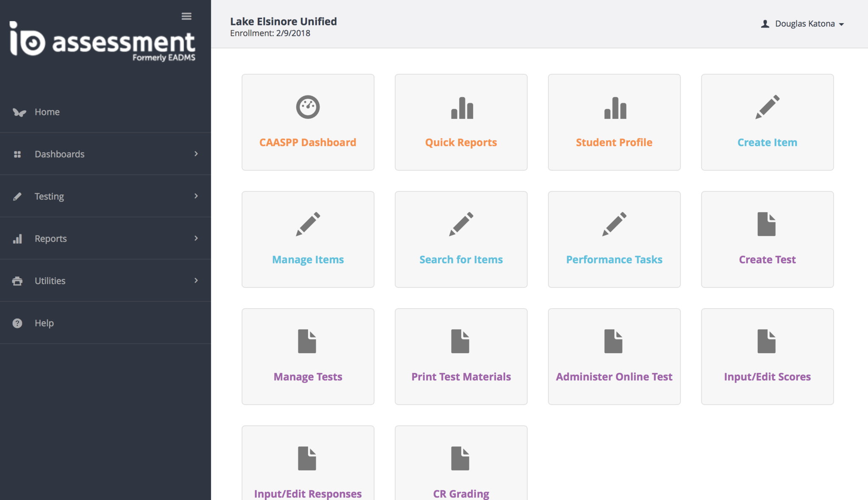Open the Douglas Katona user dropdown

(804, 24)
